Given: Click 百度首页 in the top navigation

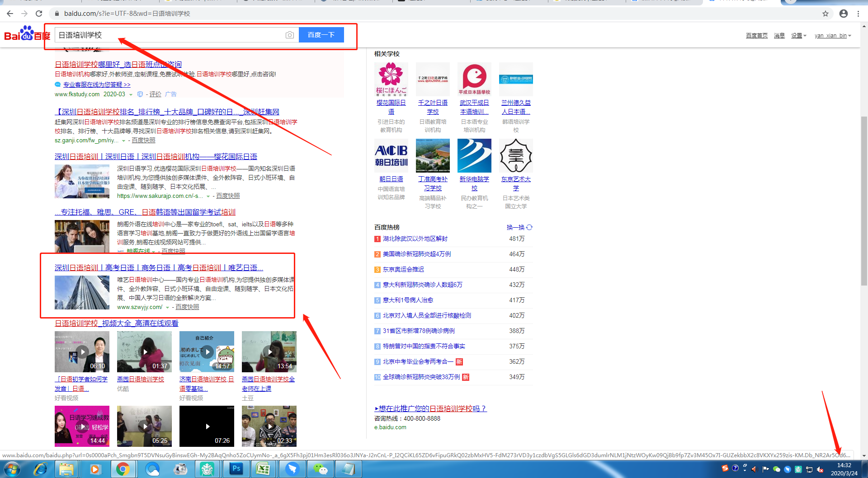Looking at the screenshot, I should (x=756, y=36).
